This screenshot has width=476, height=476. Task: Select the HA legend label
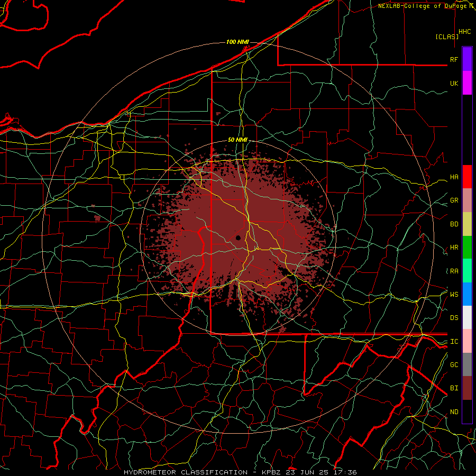[x=454, y=177]
